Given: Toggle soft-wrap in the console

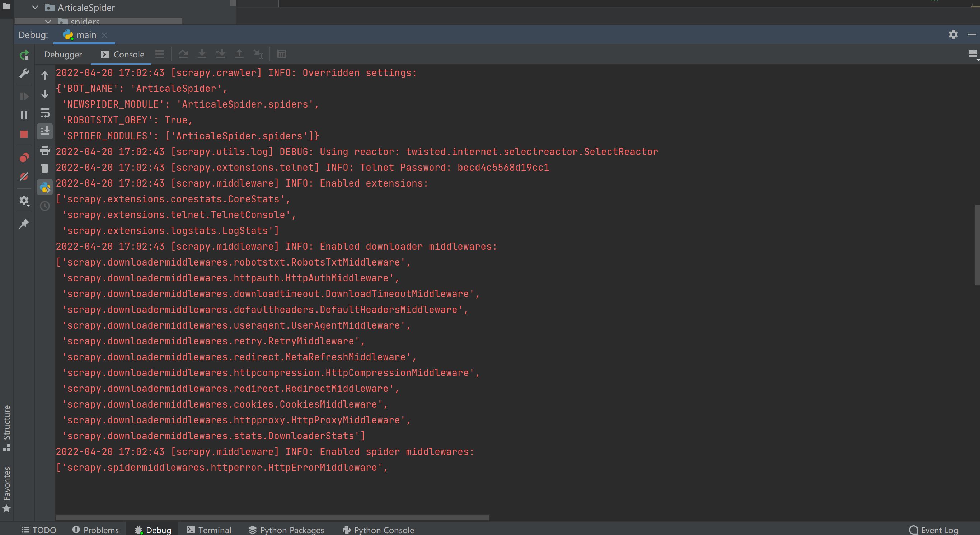Looking at the screenshot, I should [45, 113].
